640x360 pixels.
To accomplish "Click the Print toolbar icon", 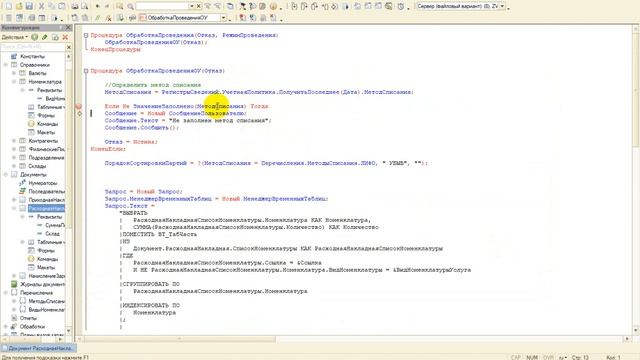I will pyautogui.click(x=75, y=7).
